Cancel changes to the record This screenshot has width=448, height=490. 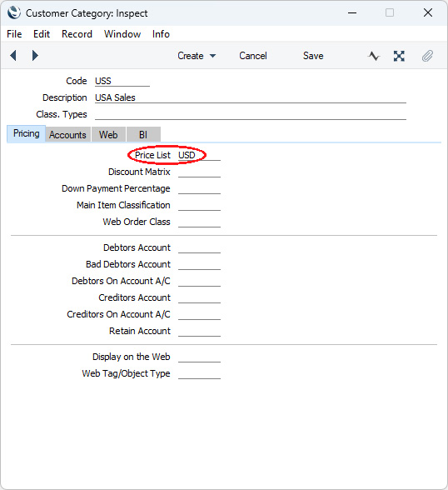pos(253,56)
